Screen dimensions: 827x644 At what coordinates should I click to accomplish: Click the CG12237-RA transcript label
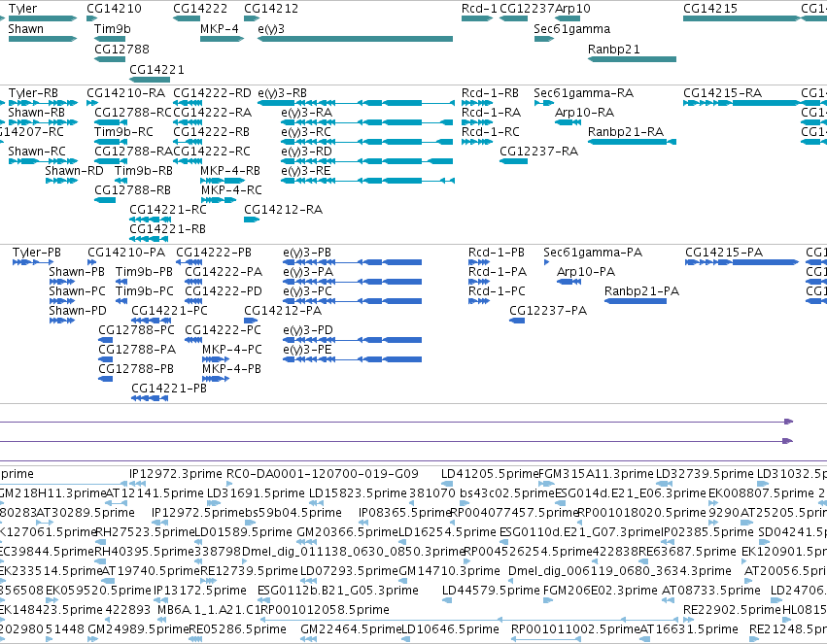tap(539, 152)
